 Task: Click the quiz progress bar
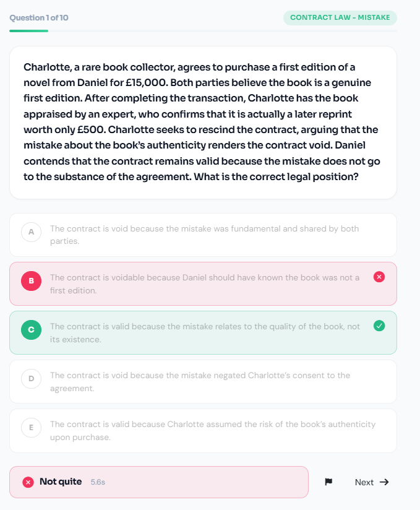pyautogui.click(x=203, y=30)
